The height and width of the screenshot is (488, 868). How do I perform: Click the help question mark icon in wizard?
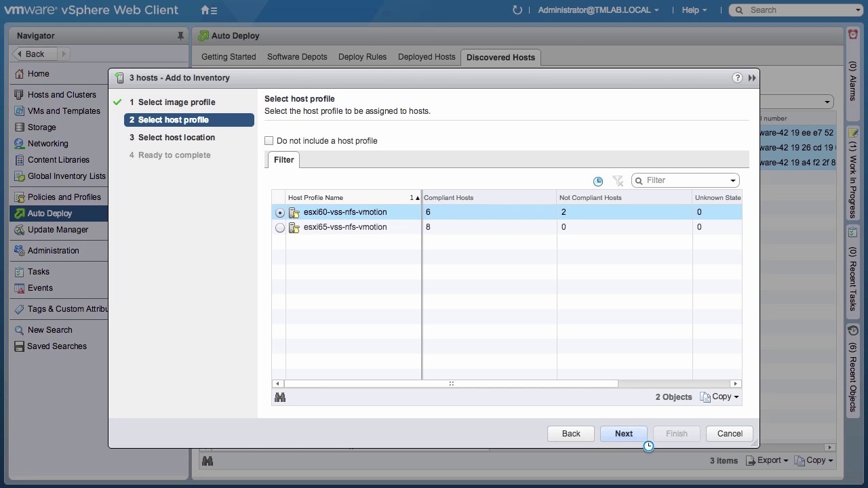click(x=737, y=78)
